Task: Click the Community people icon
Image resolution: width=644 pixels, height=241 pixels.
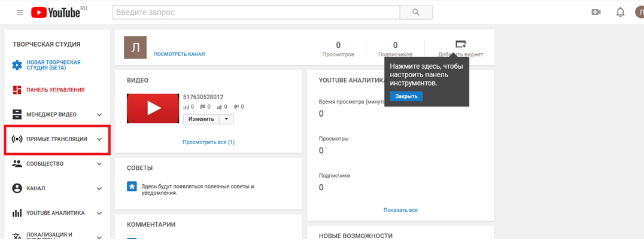Action: [x=17, y=164]
